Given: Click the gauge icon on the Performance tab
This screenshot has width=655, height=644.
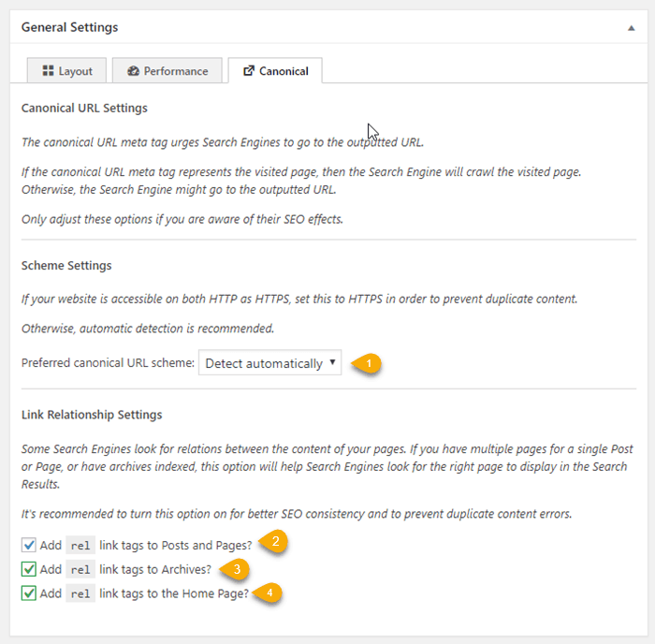Looking at the screenshot, I should pyautogui.click(x=133, y=71).
